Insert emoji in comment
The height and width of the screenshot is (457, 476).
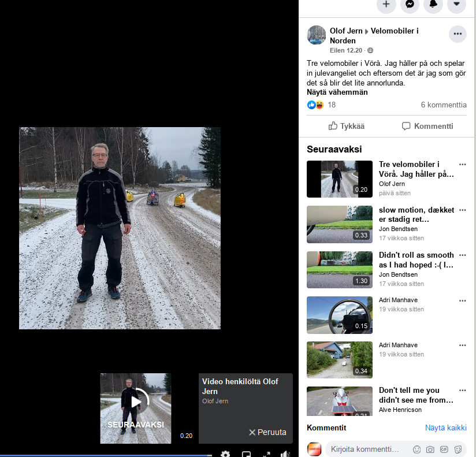417,449
